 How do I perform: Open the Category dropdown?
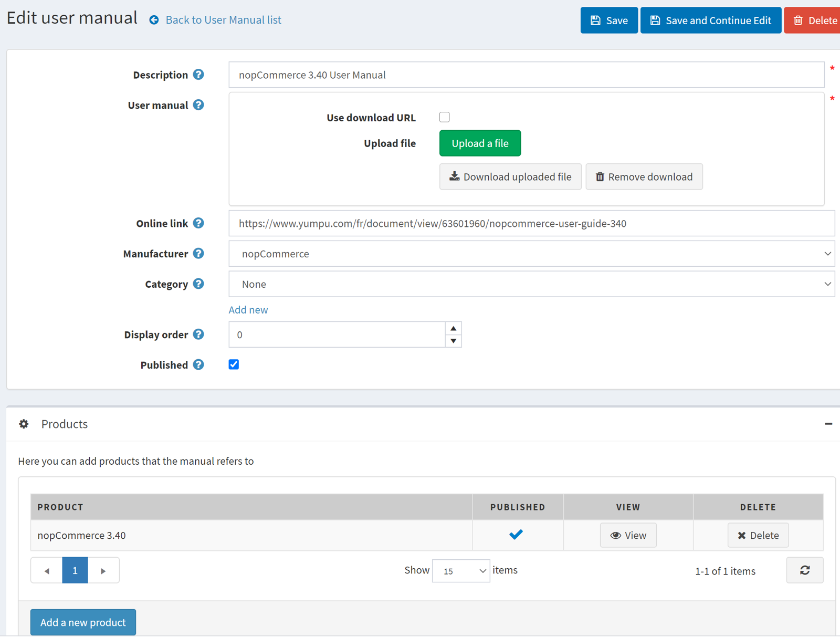click(x=532, y=284)
